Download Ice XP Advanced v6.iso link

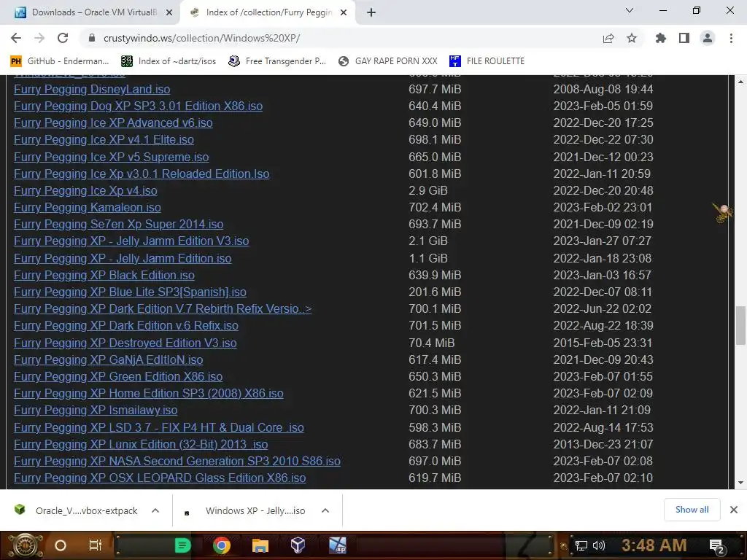tap(113, 122)
